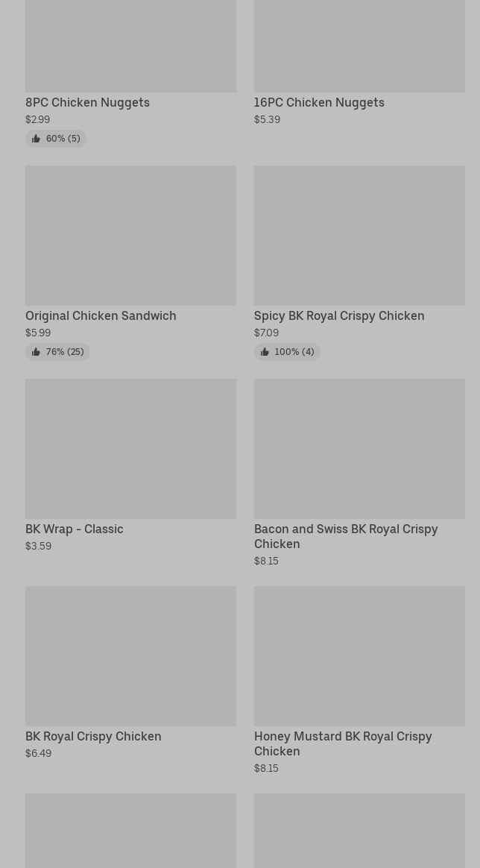Click thumbs-up icon under 8PC Chicken Nuggets
The height and width of the screenshot is (868, 480).
(36, 139)
